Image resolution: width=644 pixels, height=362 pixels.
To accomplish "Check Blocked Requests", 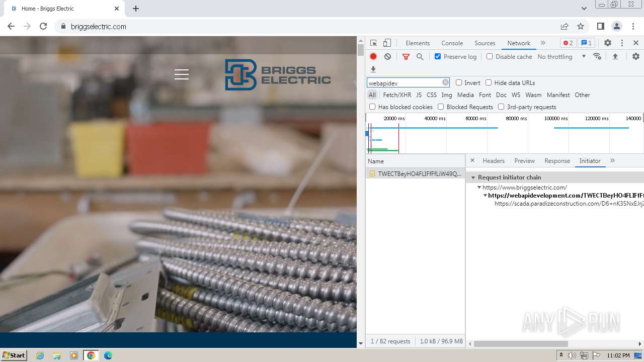I will coord(441,107).
